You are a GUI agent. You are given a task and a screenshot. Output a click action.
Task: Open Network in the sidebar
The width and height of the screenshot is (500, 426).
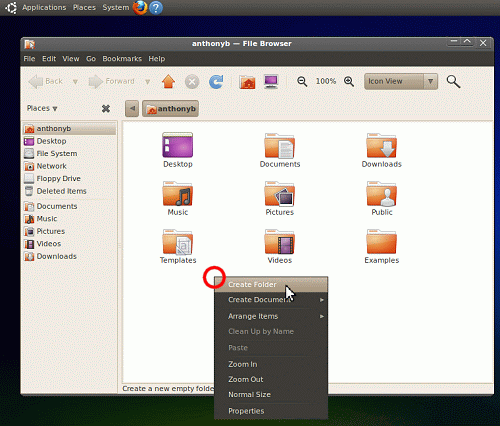pos(69,166)
